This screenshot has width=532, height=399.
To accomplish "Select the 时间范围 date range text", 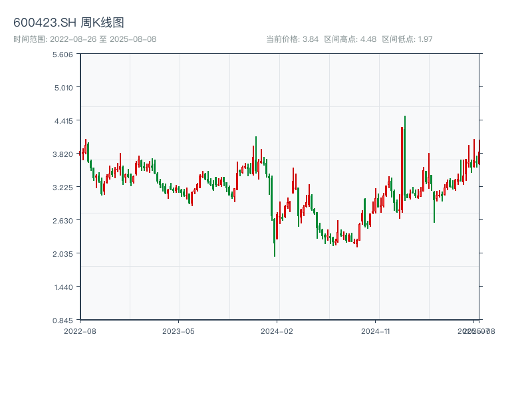I will 84,39.
